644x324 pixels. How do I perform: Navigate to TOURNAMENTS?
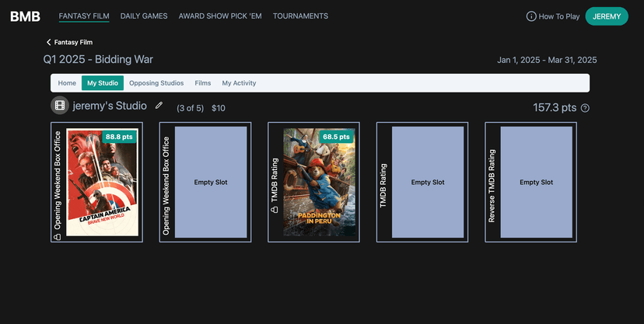click(x=301, y=16)
